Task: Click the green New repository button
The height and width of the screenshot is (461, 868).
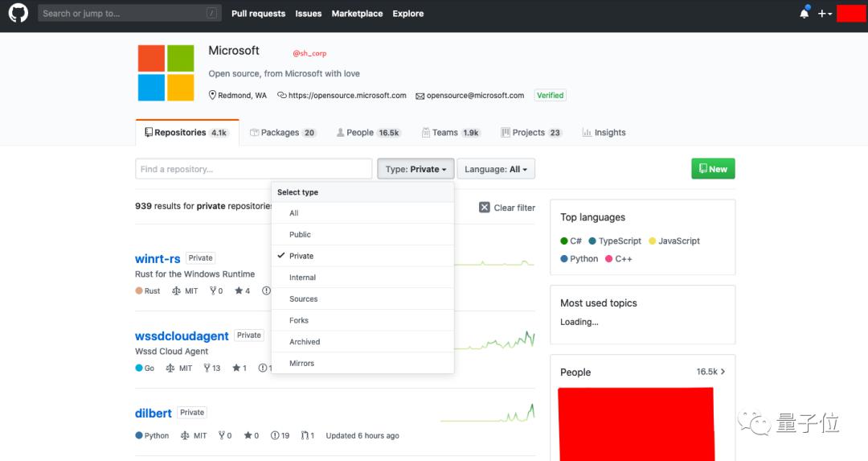Action: pos(713,169)
